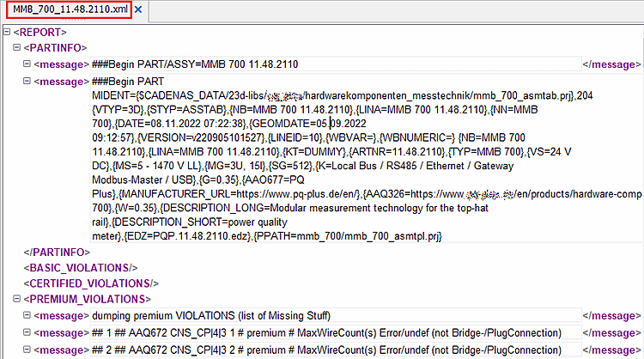Click the text '{SG=512}'
The height and width of the screenshot is (359, 644).
click(291, 166)
